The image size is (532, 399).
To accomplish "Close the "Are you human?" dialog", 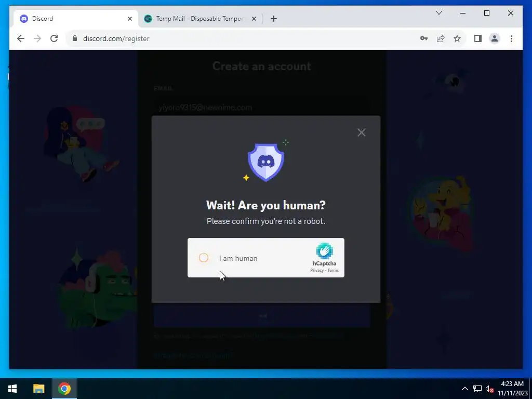I will coord(362,132).
